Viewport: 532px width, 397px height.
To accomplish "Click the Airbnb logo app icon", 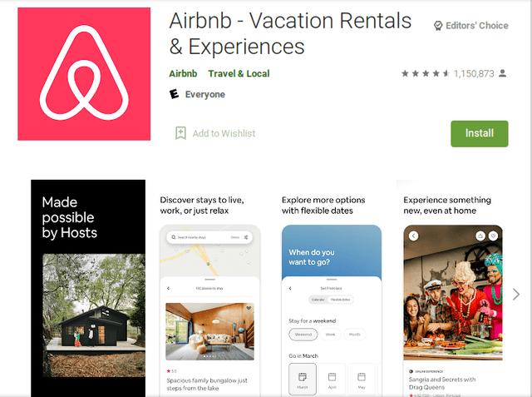I will (x=84, y=74).
